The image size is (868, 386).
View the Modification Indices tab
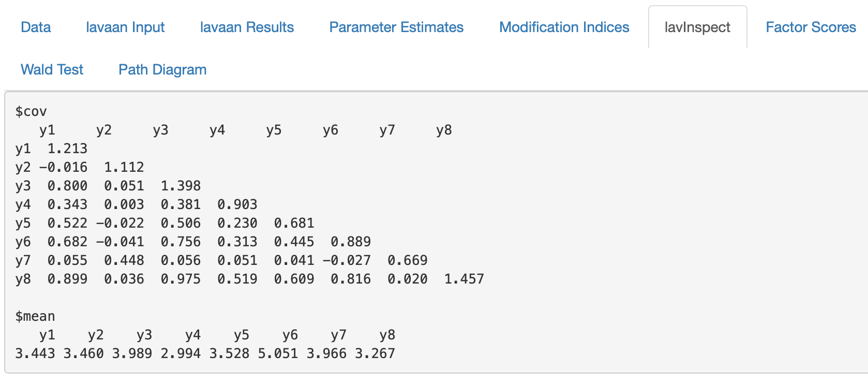(x=564, y=27)
